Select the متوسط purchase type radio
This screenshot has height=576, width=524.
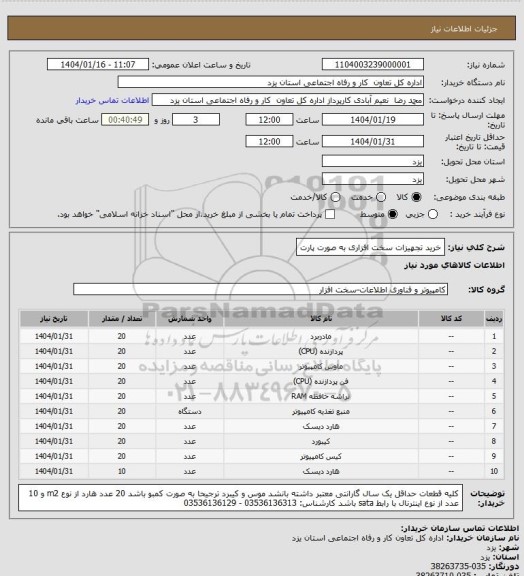tap(393, 214)
